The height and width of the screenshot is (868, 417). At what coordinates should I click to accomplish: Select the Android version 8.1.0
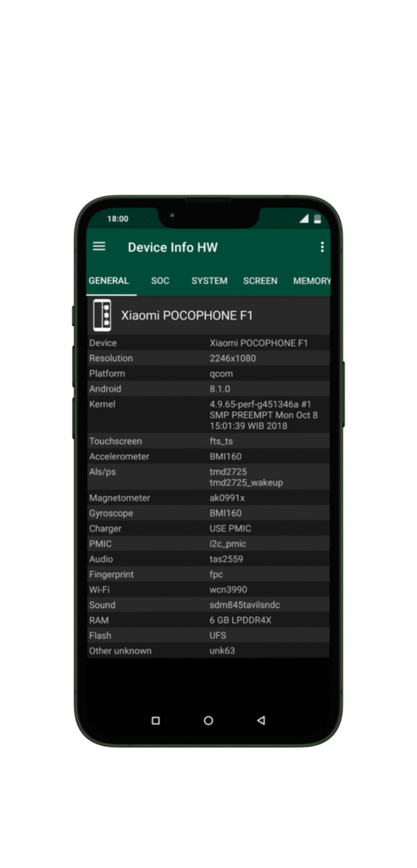(x=220, y=388)
